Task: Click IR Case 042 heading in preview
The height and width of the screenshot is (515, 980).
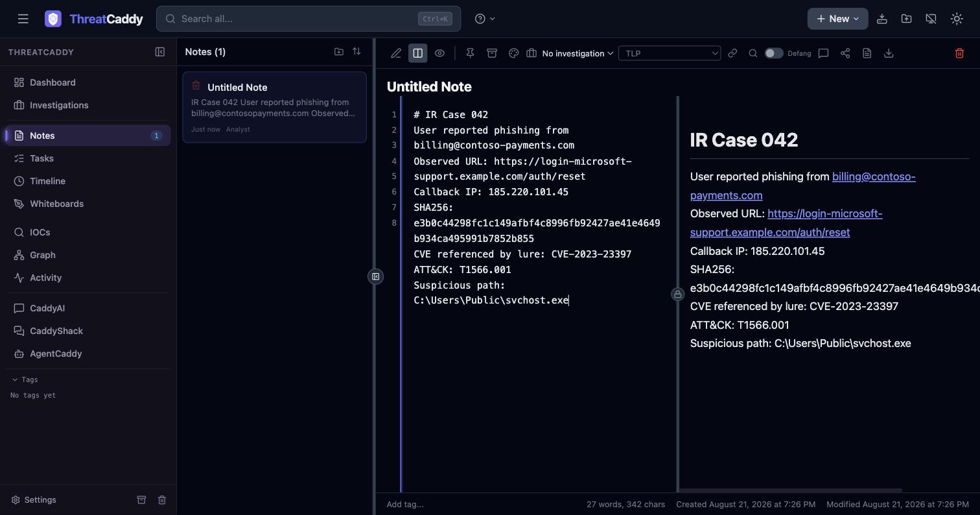Action: [744, 140]
